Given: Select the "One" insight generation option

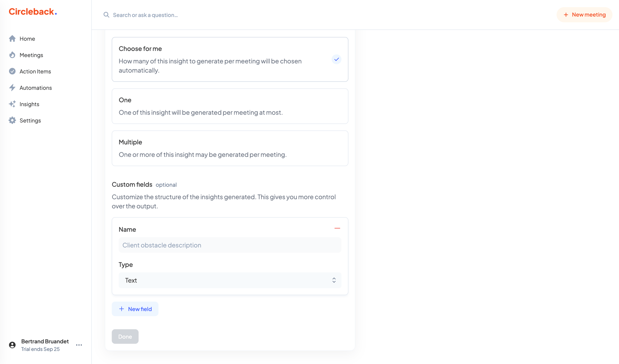Looking at the screenshot, I should pos(230,106).
